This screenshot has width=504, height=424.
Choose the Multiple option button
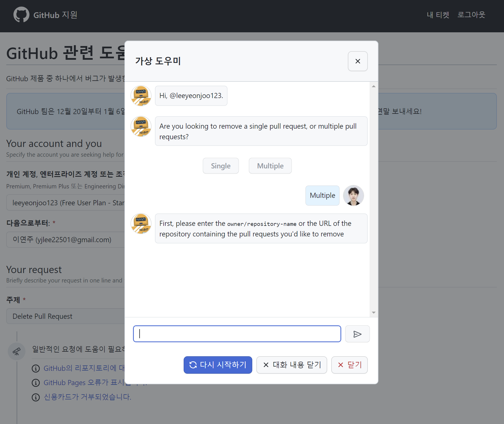[270, 166]
